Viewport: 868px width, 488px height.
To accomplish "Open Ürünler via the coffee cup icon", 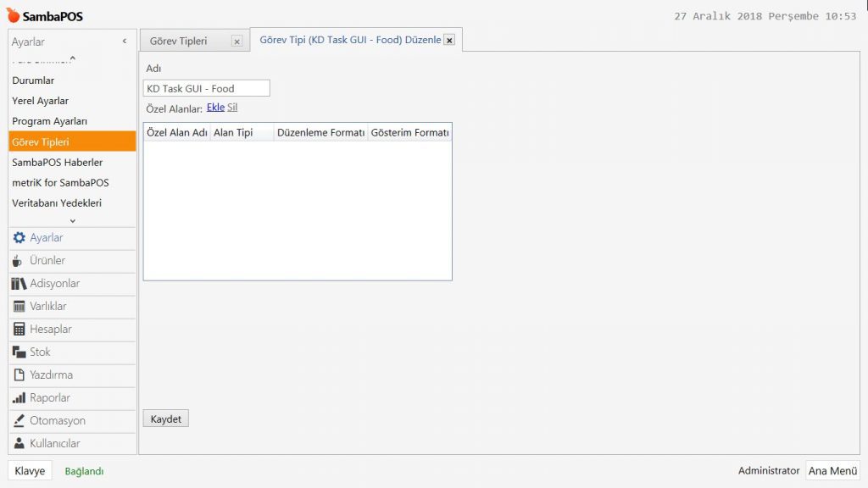I will [x=18, y=261].
